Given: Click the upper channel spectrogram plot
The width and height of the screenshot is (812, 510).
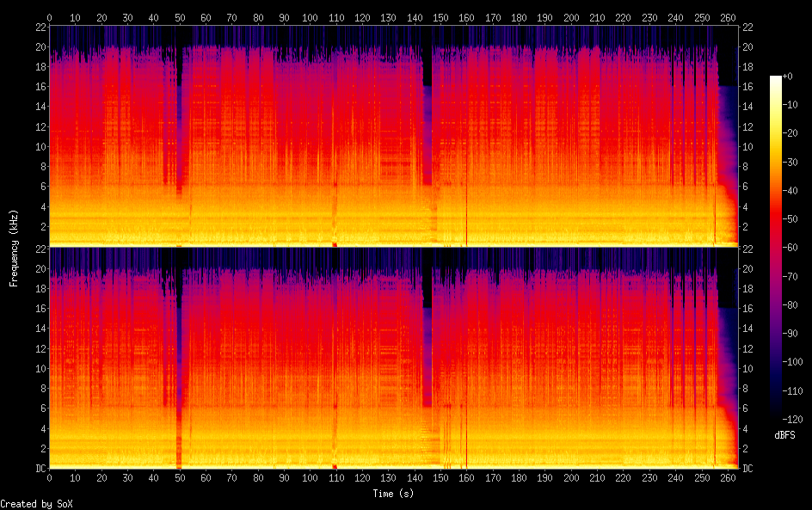Looking at the screenshot, I should [x=394, y=136].
